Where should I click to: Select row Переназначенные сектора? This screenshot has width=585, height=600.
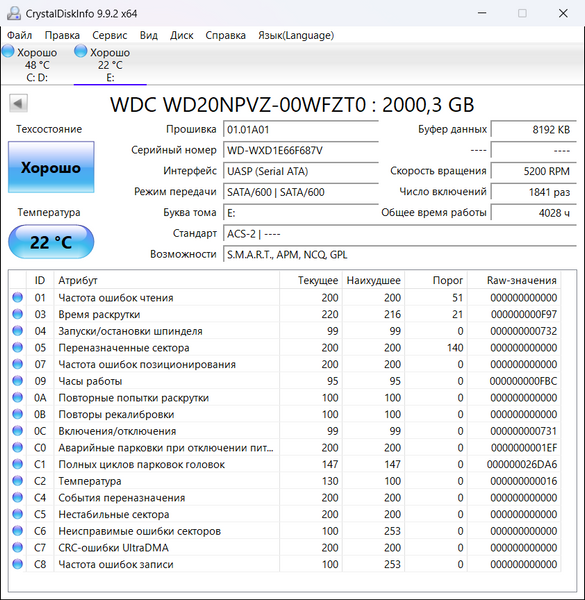point(285,347)
